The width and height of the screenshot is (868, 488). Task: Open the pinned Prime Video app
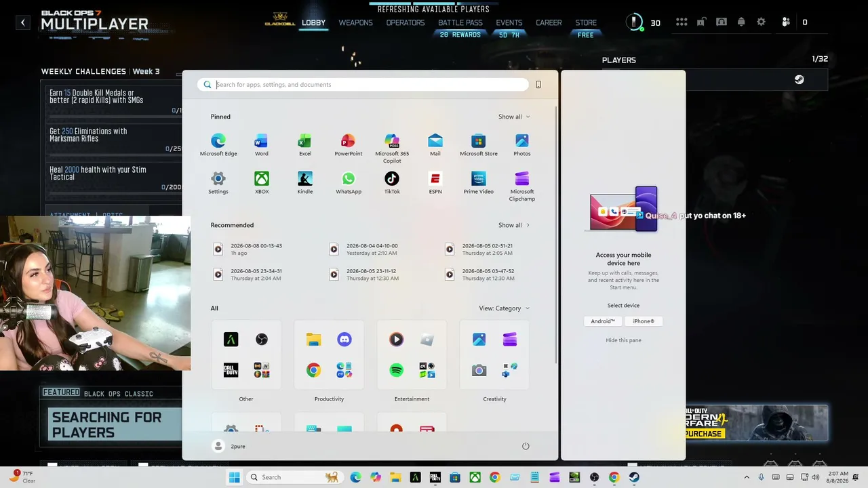tap(479, 182)
